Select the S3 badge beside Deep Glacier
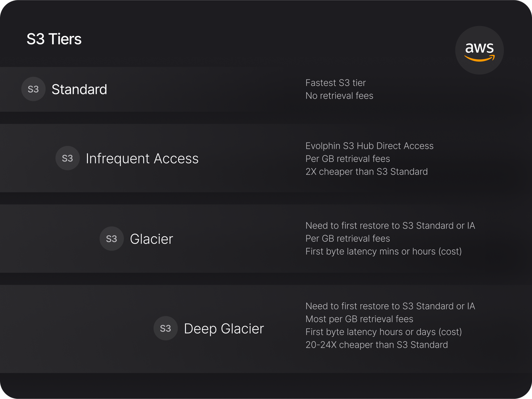The width and height of the screenshot is (532, 399). [165, 328]
